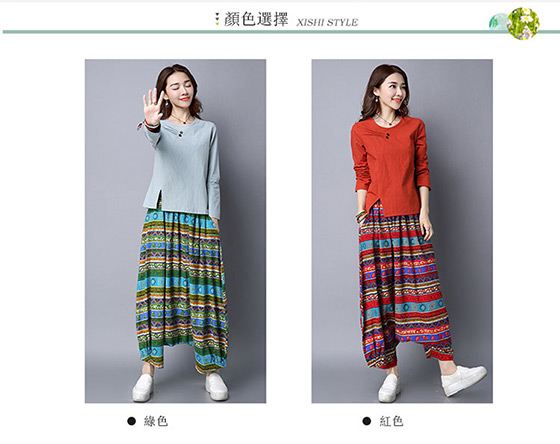Screen dimensions: 560x444
Task: Click the red striped harem pants
Action: pyautogui.click(x=402, y=288)
